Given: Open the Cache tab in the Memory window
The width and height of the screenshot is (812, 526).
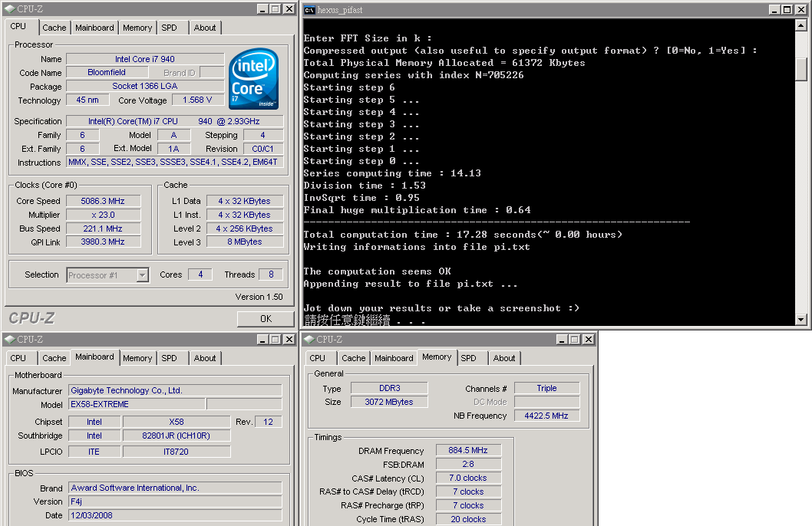Looking at the screenshot, I should (354, 358).
